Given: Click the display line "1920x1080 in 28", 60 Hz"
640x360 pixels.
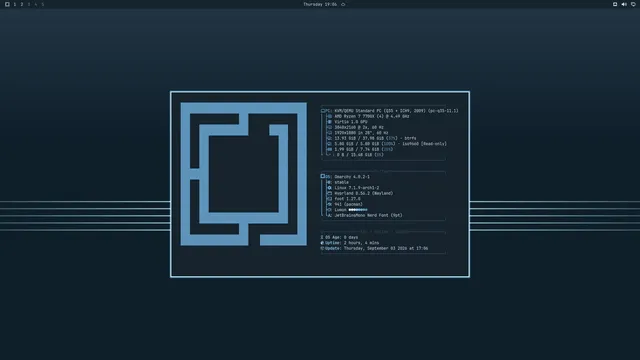Looking at the screenshot, I should (361, 133).
